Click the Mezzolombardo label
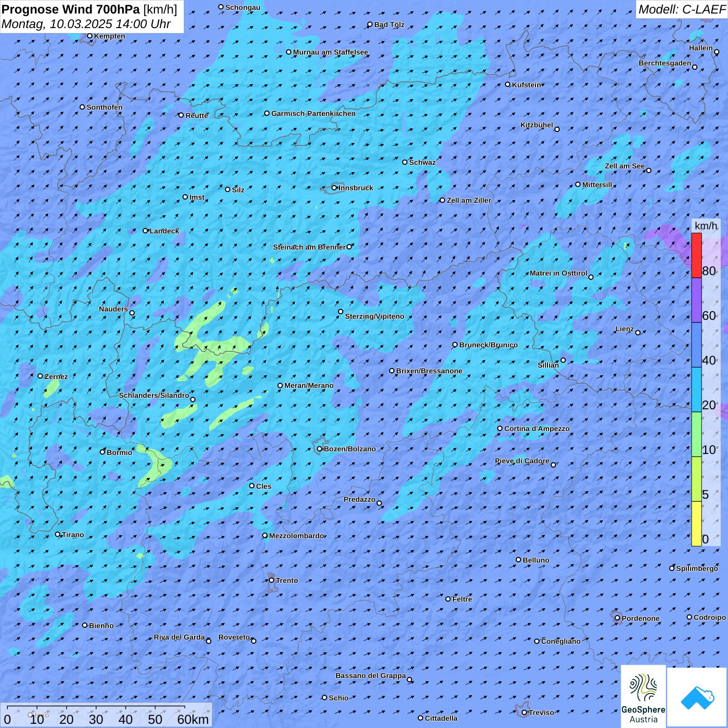This screenshot has height=728, width=728. click(x=297, y=536)
